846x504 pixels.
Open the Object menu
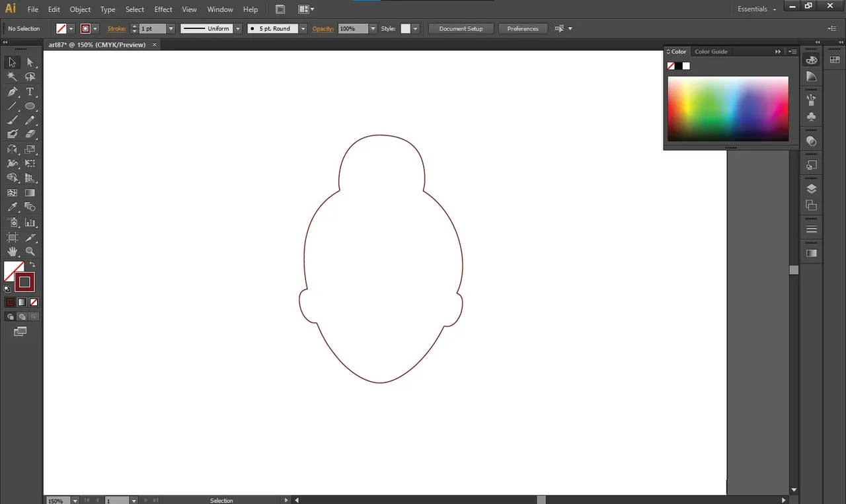click(80, 9)
